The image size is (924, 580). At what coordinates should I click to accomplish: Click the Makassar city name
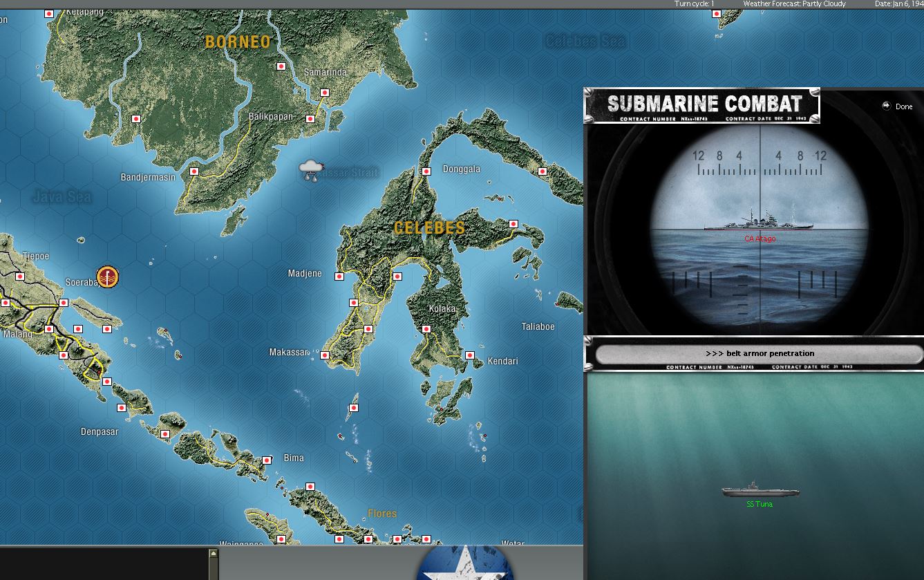[289, 353]
